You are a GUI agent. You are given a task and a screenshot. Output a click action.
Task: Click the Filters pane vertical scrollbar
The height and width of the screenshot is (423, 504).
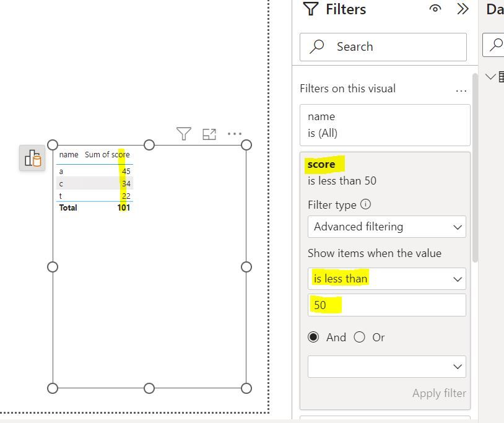[475, 168]
